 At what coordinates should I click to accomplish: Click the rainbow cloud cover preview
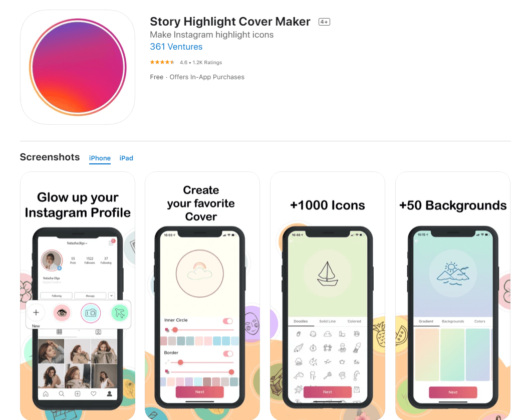199,273
